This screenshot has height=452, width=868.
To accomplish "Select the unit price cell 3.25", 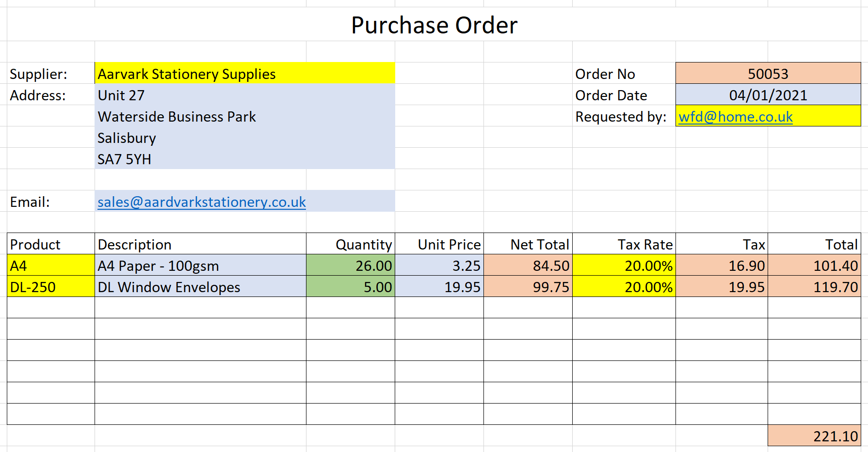I will point(439,265).
